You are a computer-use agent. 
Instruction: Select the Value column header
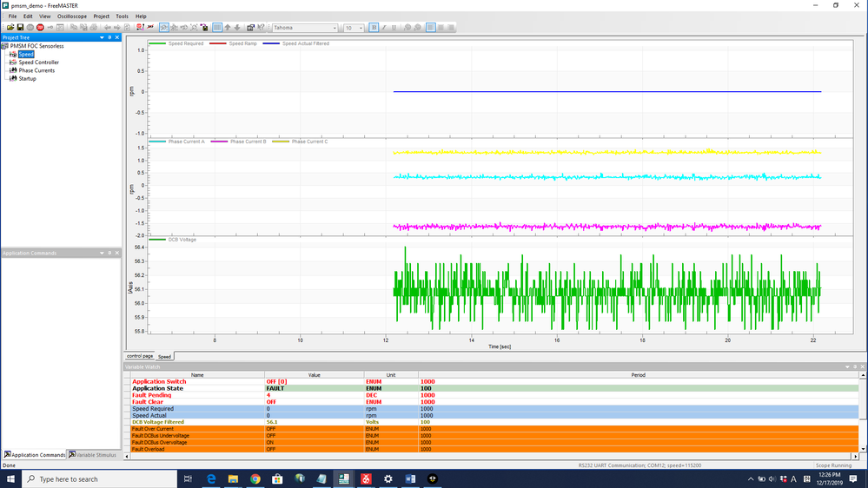click(314, 374)
